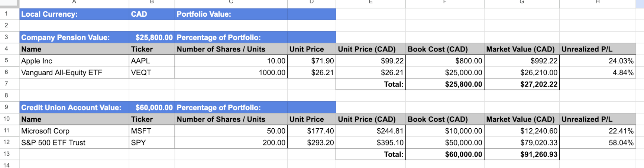This screenshot has width=644, height=168.
Task: Click the VEQT ticker cell
Action: pyautogui.click(x=152, y=72)
